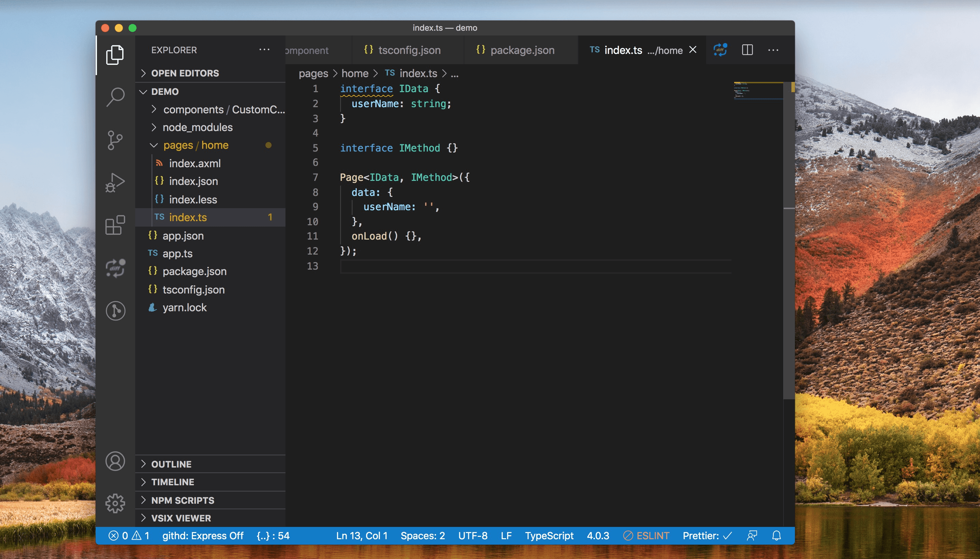980x559 pixels.
Task: Change indentation via Spaces: 2
Action: tap(423, 535)
